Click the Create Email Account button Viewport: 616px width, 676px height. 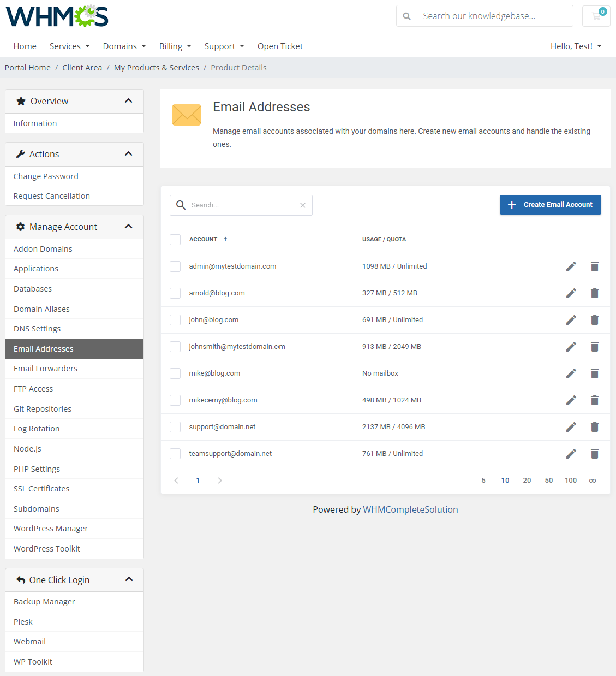point(550,205)
